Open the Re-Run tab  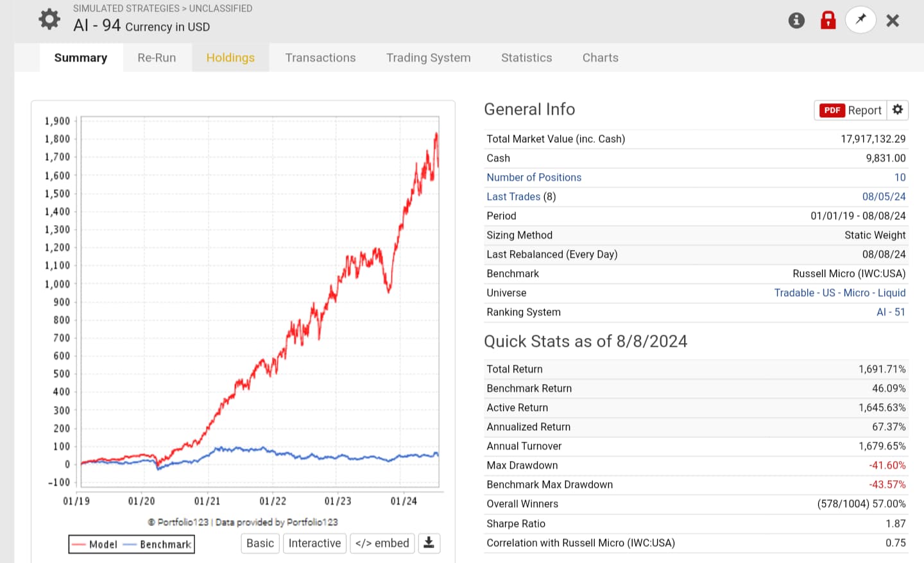(x=157, y=58)
